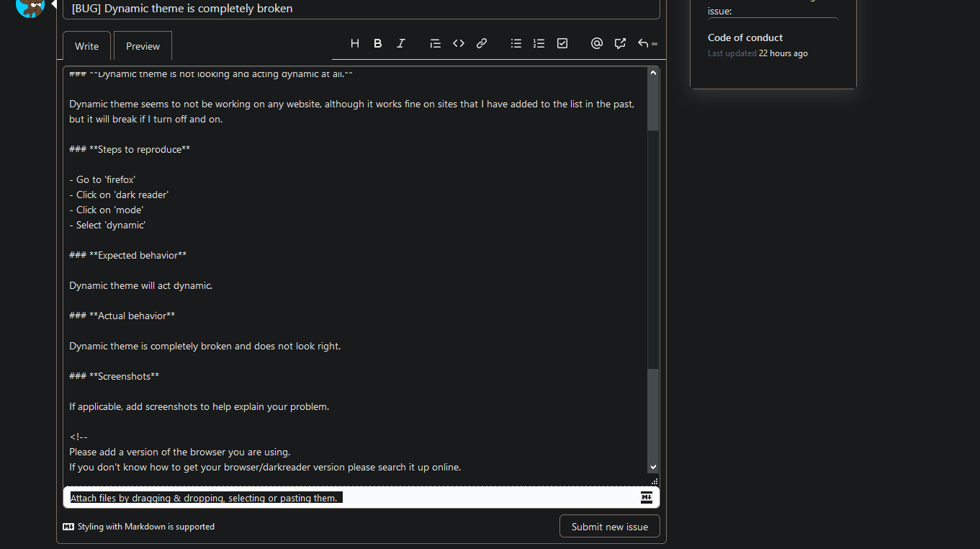Click the title field of the bug report
The width and height of the screenshot is (980, 549).
360,9
